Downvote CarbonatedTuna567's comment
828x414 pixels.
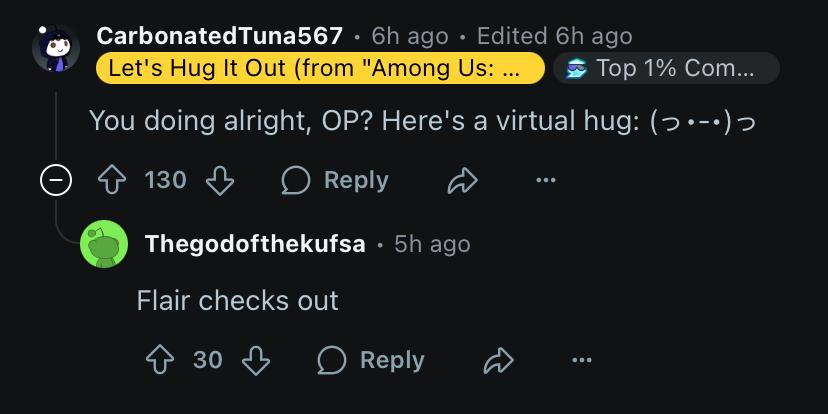220,180
